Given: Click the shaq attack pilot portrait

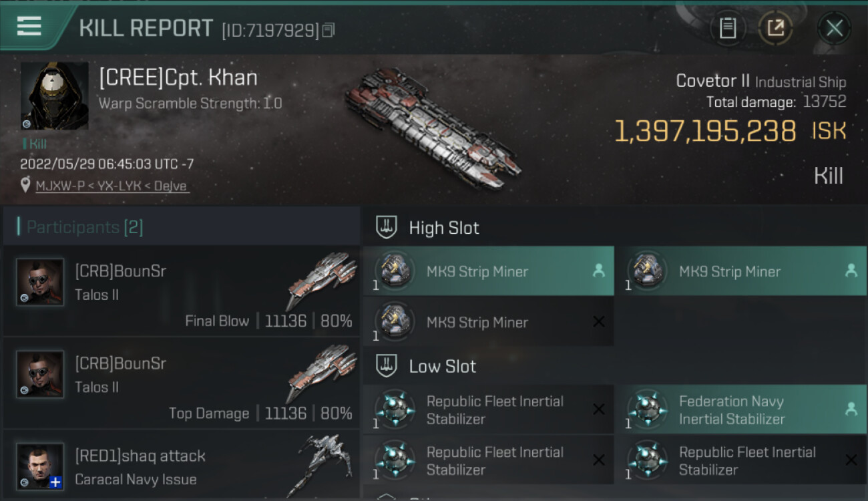Looking at the screenshot, I should tap(40, 466).
